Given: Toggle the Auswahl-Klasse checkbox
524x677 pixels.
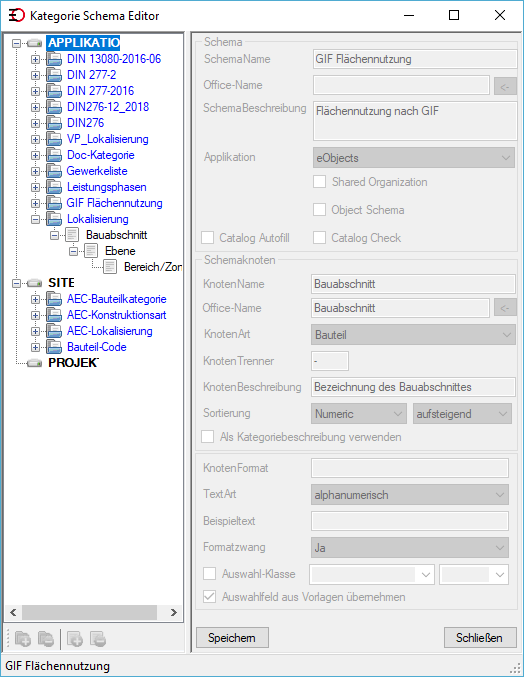Looking at the screenshot, I should [210, 574].
